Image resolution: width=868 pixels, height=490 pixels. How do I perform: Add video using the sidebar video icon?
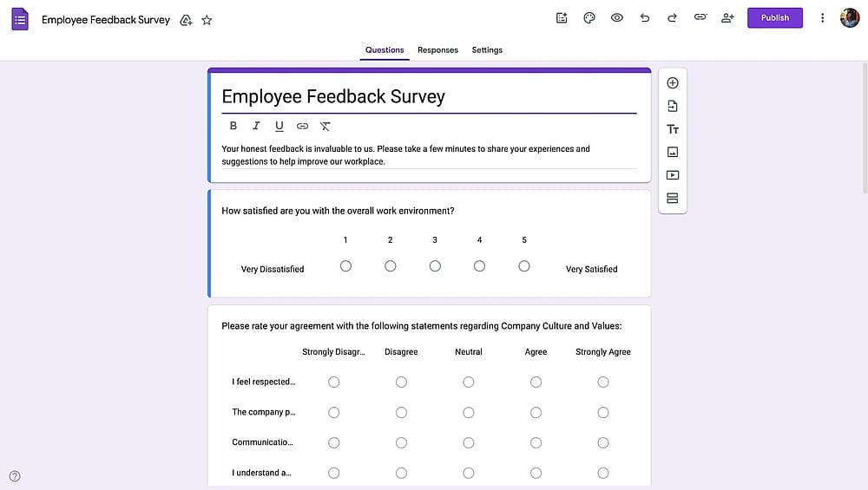673,175
